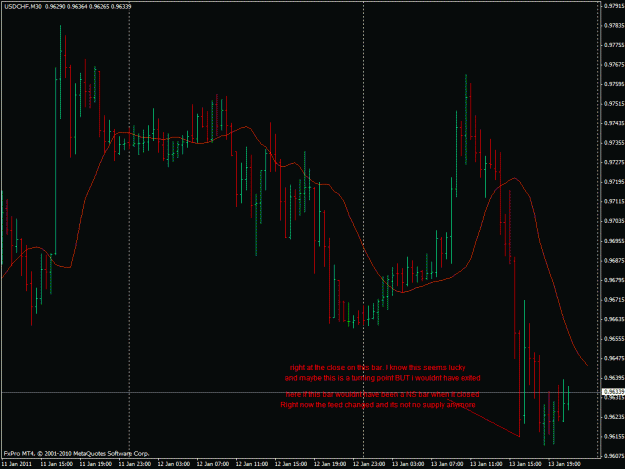The height and width of the screenshot is (469, 625).
Task: Click the 12 Jan 19:00 time label
Action: pyautogui.click(x=330, y=464)
